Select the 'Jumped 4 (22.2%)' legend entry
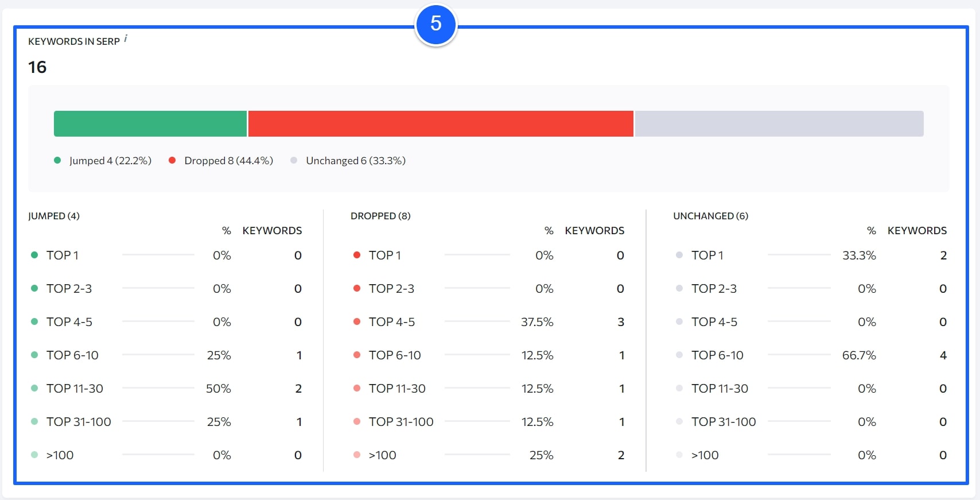 [103, 161]
